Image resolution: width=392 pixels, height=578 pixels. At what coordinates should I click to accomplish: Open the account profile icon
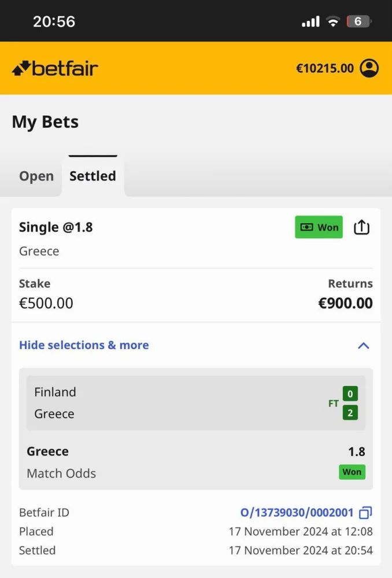click(369, 68)
